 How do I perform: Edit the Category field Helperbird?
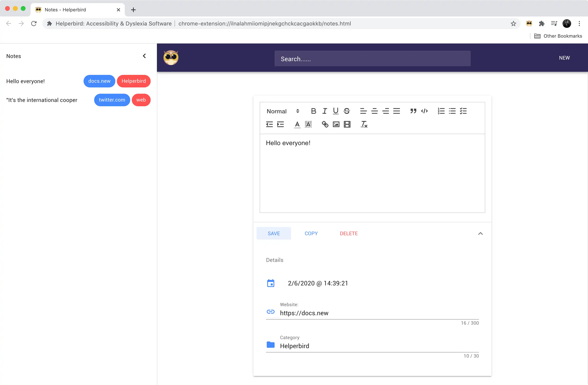tap(379, 346)
